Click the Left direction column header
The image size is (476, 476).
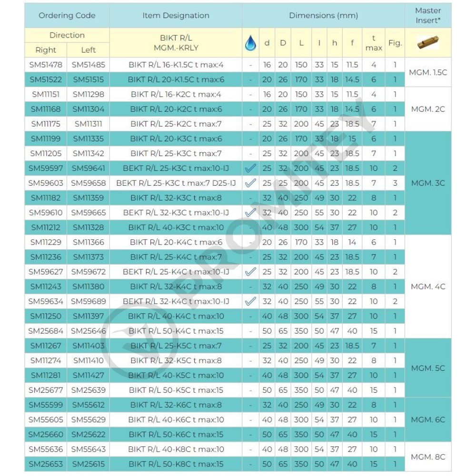[x=89, y=50]
